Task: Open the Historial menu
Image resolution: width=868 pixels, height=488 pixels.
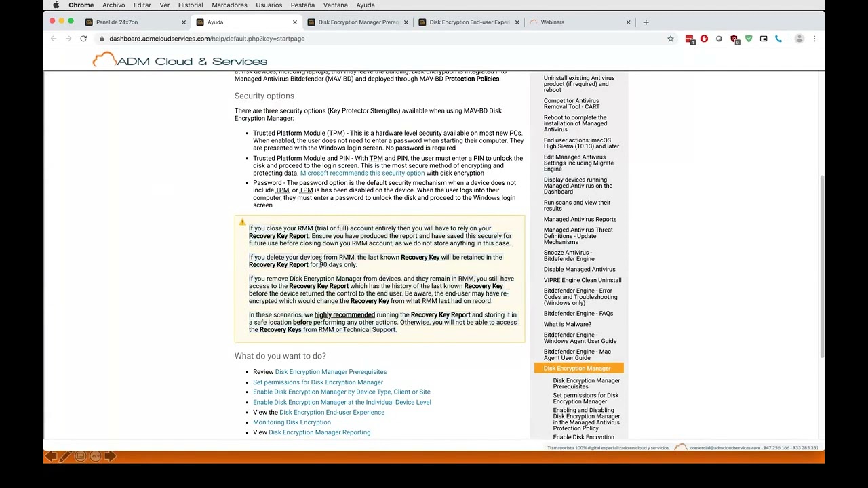Action: tap(191, 5)
